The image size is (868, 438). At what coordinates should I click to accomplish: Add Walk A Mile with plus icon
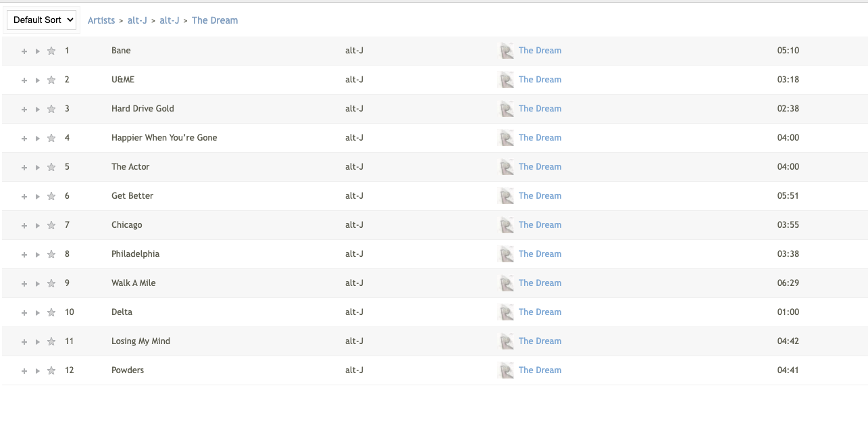coord(24,284)
